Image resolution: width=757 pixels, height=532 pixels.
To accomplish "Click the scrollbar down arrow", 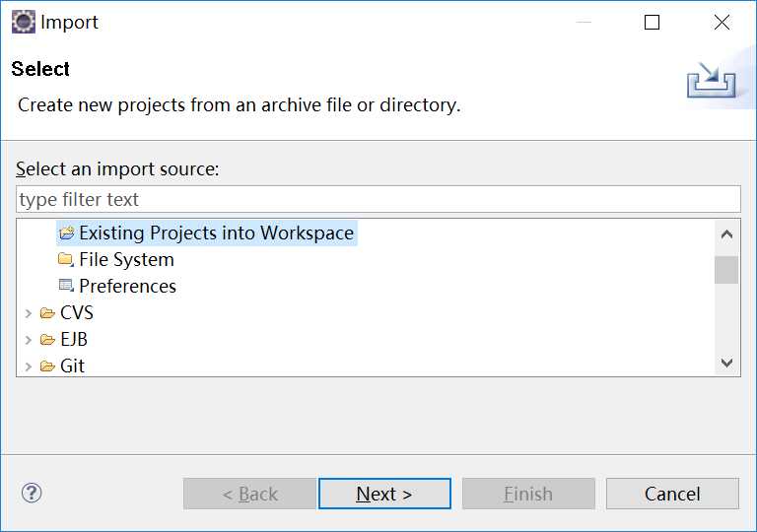I will pos(726,363).
